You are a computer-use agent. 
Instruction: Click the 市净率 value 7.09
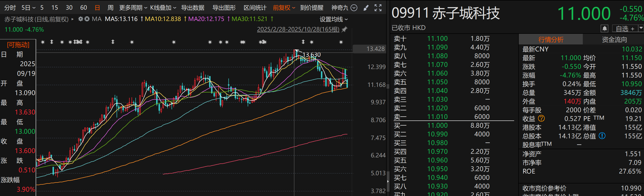[x=635, y=163]
